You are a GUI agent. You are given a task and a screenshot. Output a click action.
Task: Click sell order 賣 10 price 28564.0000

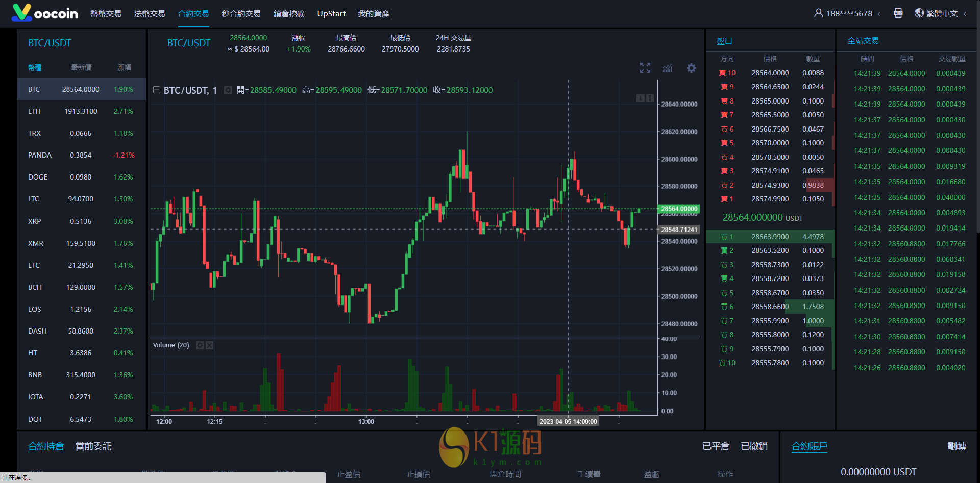pyautogui.click(x=770, y=73)
